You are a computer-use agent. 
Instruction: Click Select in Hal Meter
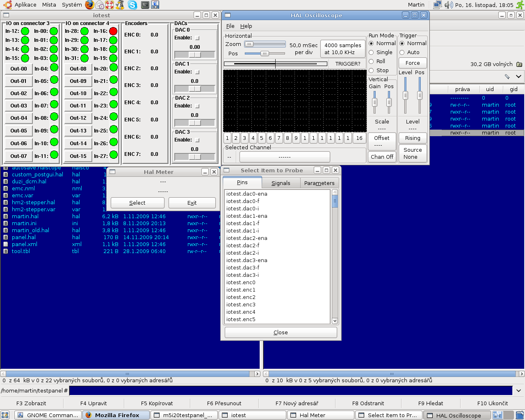[137, 203]
